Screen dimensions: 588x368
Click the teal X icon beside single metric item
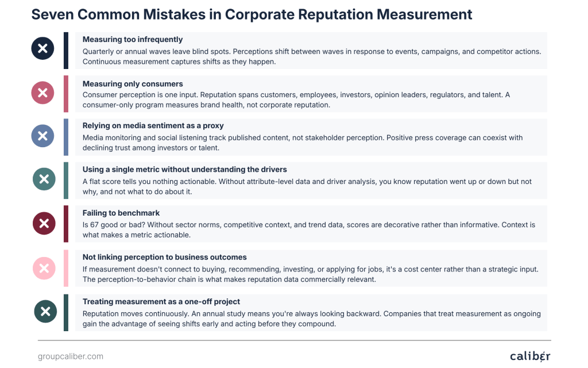tap(44, 179)
